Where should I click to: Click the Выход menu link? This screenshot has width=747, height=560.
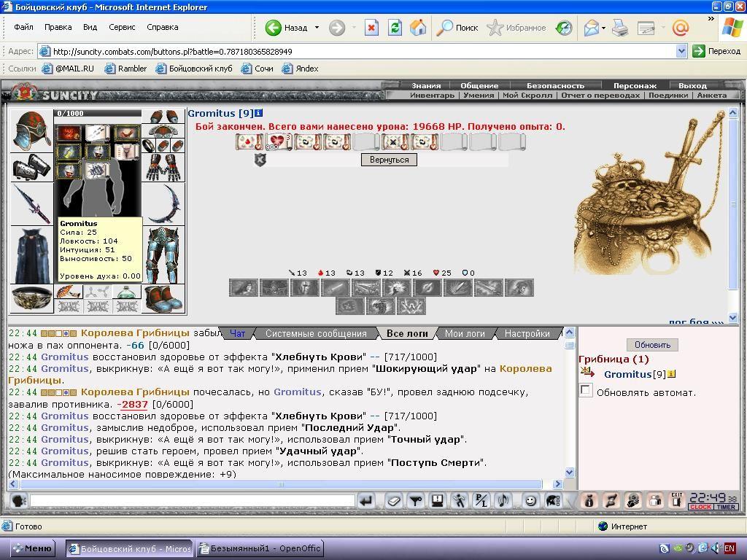692,86
